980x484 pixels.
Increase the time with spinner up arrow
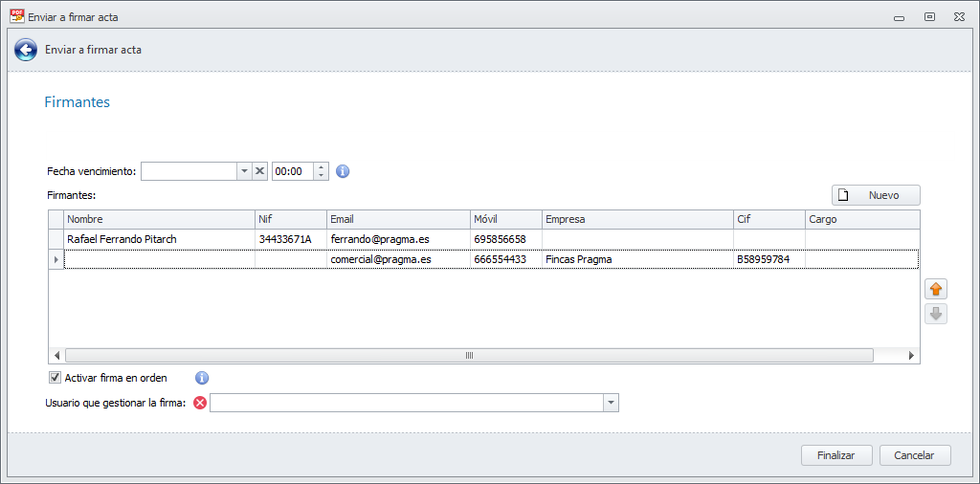(321, 166)
